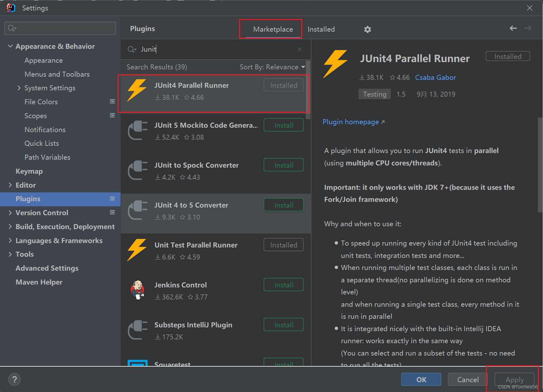Click the project-level marker beside Version Control
The image size is (543, 392).
point(112,213)
